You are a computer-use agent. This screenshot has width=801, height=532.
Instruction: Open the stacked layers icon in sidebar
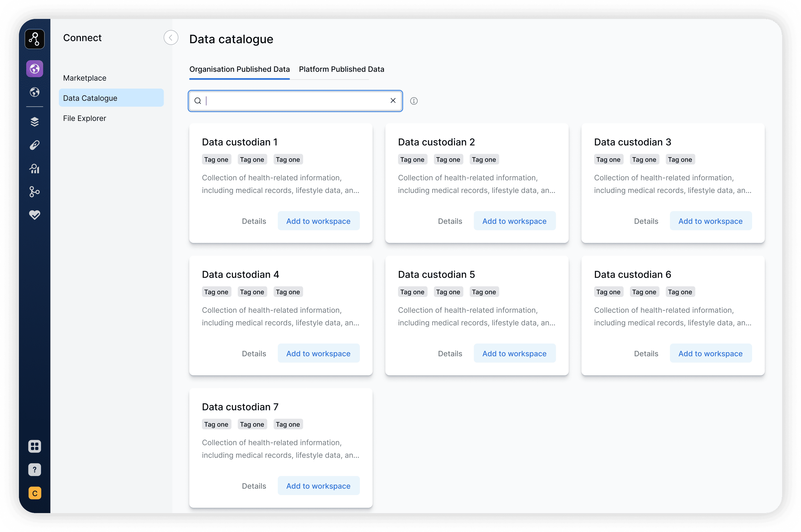tap(35, 122)
